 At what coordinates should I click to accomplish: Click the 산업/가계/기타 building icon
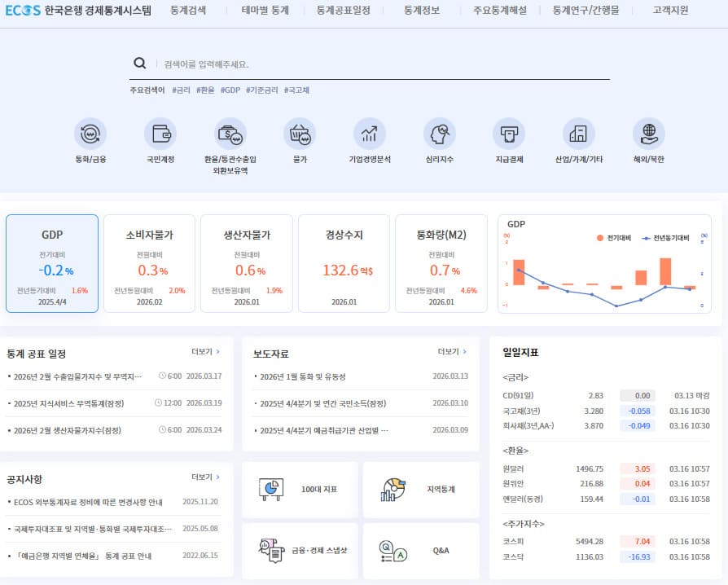click(579, 133)
